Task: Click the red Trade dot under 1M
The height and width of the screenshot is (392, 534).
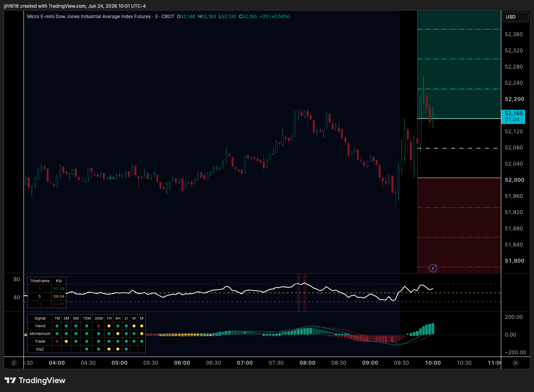Action: point(57,342)
